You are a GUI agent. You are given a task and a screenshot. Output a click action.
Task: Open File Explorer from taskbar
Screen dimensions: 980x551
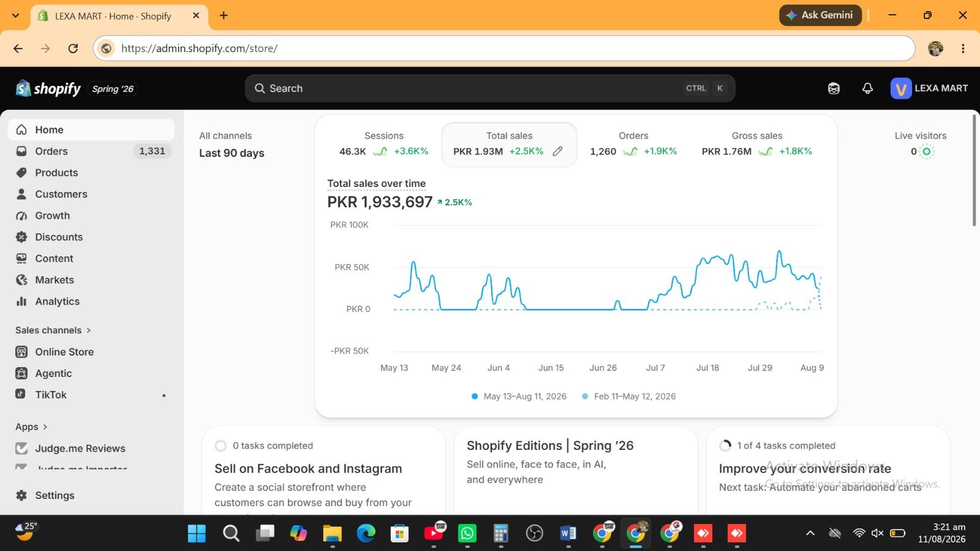[x=332, y=534]
